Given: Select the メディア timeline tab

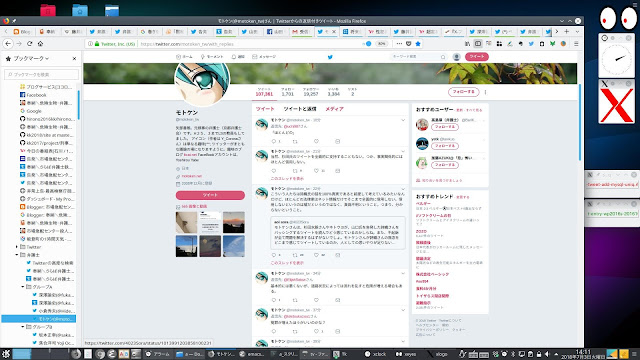Looking at the screenshot, I should point(334,109).
